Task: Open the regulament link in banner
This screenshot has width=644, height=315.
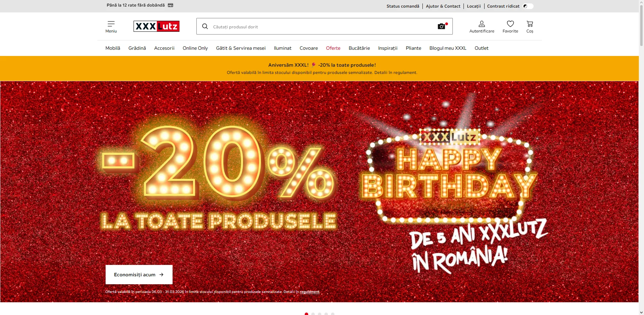Action: coord(310,292)
